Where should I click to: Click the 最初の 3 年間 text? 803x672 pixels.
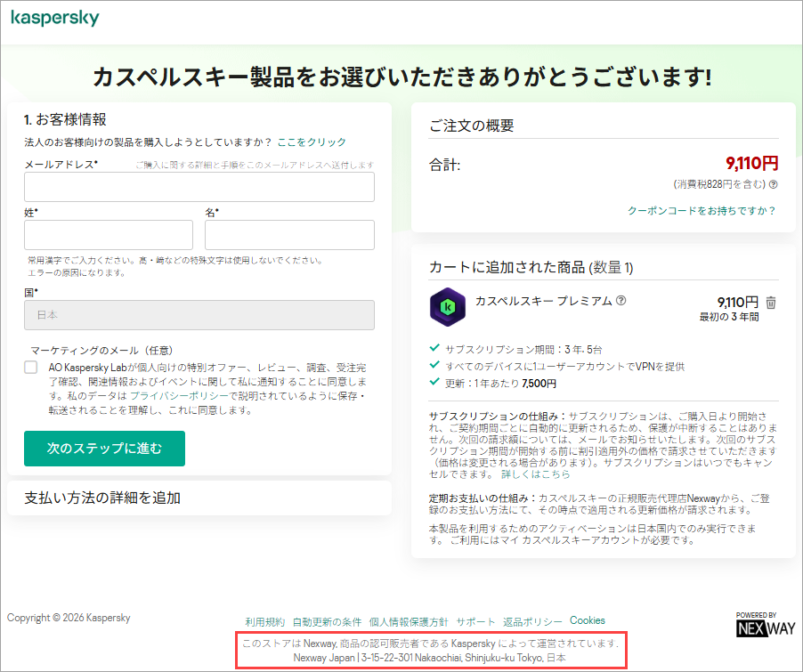[729, 317]
